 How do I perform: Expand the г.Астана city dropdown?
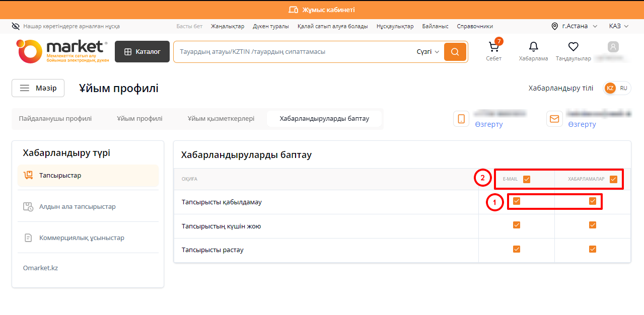click(575, 26)
